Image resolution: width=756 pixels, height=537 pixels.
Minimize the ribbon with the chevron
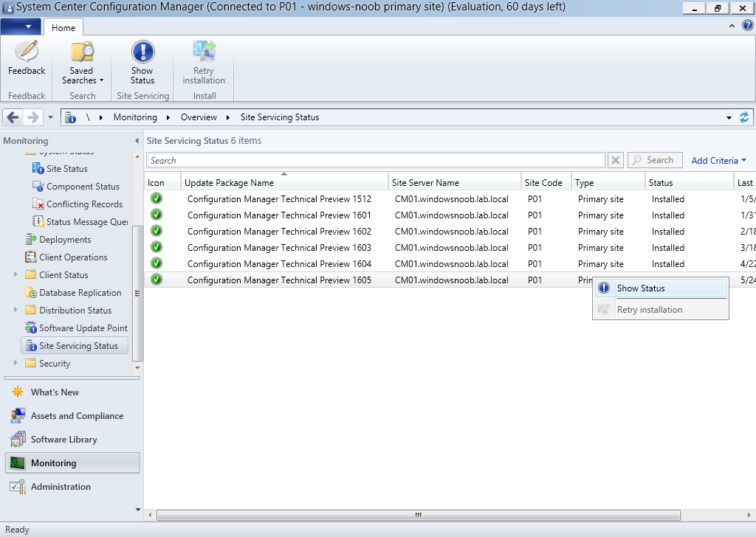point(732,26)
